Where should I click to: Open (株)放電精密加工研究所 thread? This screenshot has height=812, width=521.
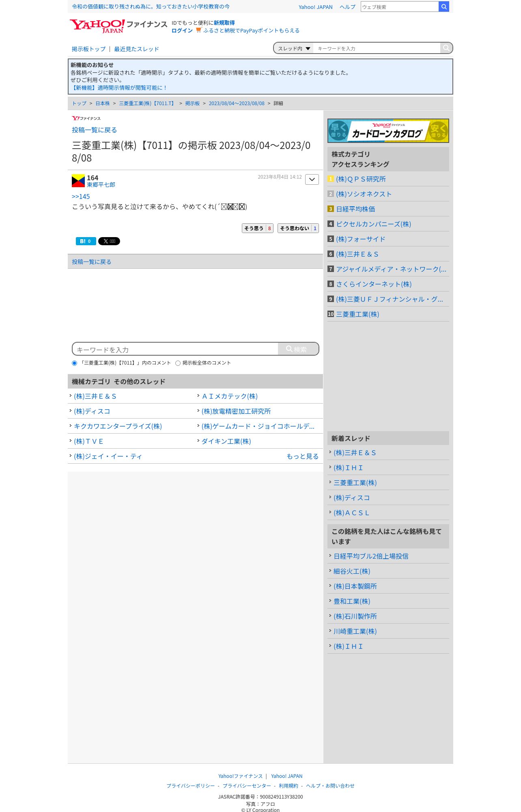(x=236, y=411)
